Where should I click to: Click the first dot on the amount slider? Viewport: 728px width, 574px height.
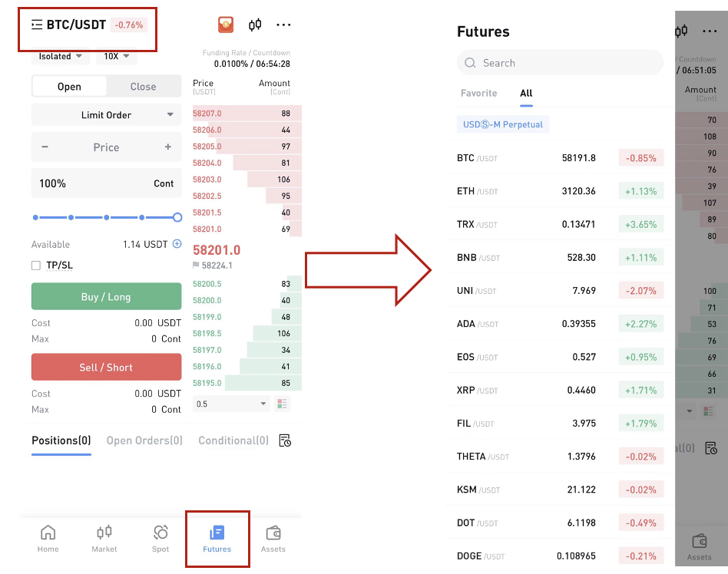tap(35, 217)
